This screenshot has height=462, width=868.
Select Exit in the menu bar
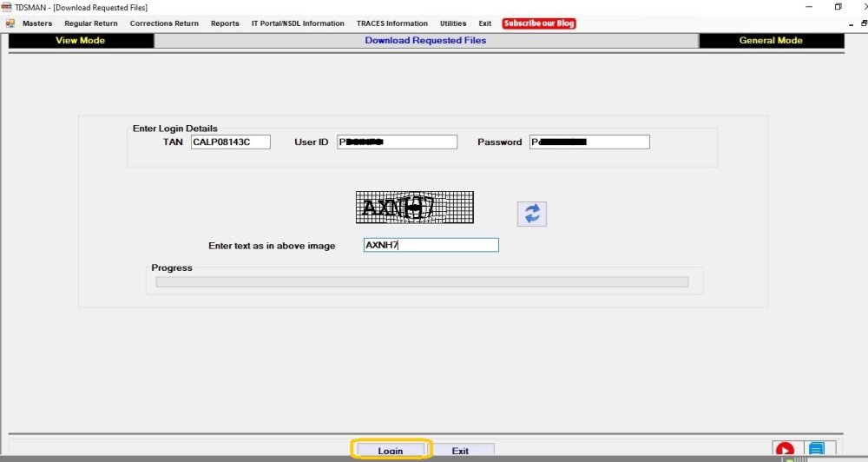tap(485, 23)
